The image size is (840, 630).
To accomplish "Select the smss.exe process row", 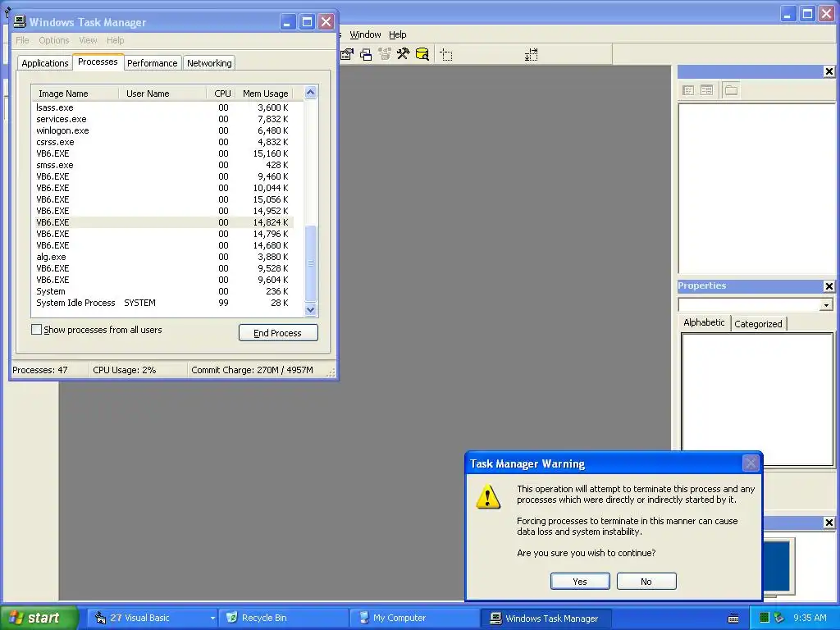I will click(163, 165).
